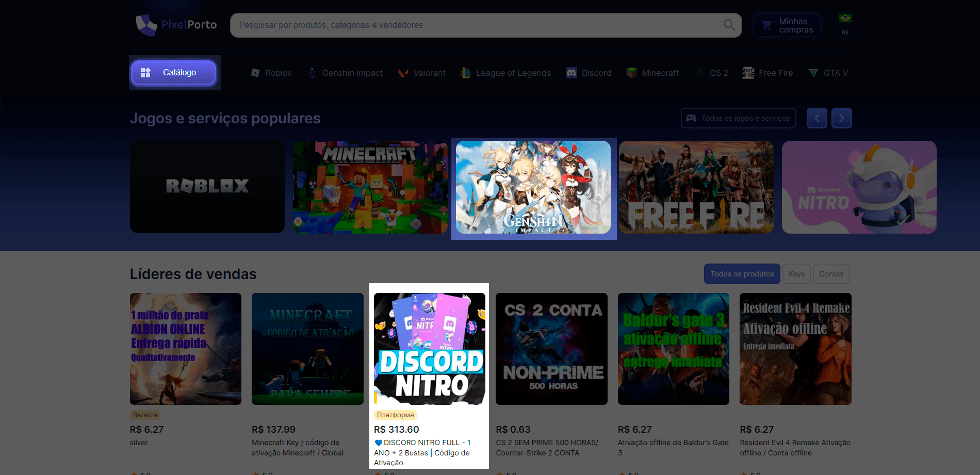Focus the product search field
Viewport: 980px width, 475px height.
point(486,25)
